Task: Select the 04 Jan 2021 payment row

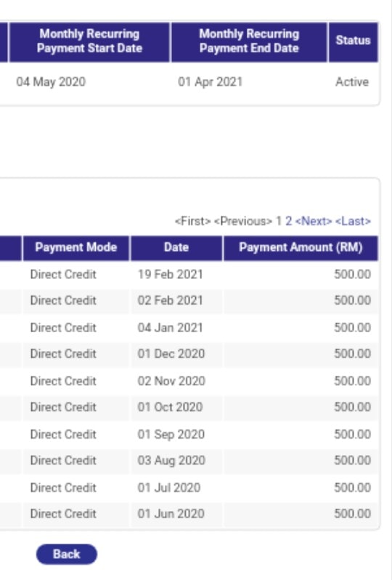Action: click(189, 327)
